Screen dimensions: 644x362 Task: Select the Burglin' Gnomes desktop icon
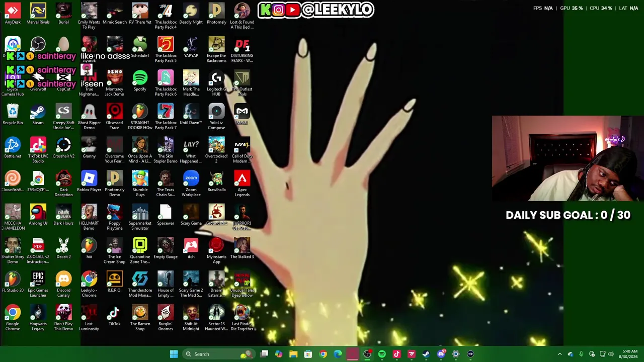click(x=166, y=318)
